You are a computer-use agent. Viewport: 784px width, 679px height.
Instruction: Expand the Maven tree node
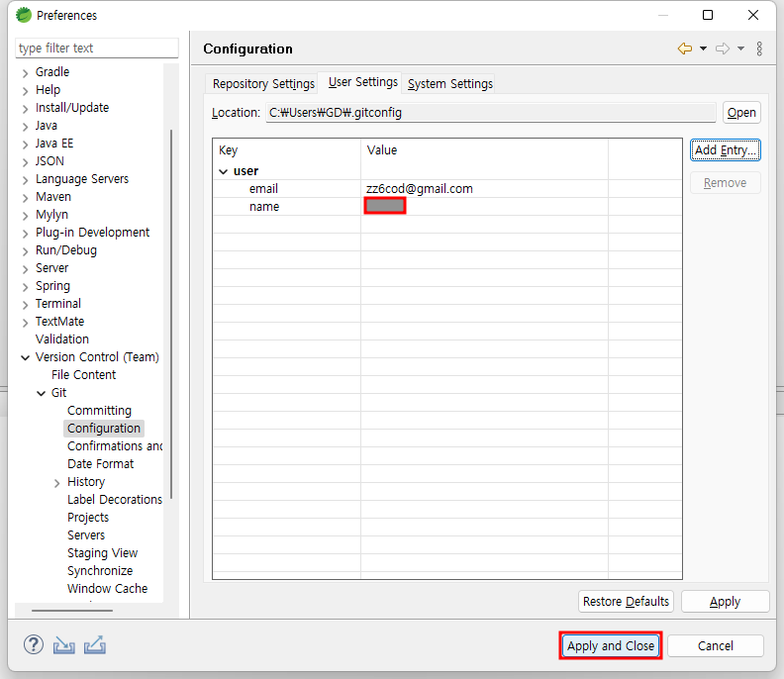point(26,198)
